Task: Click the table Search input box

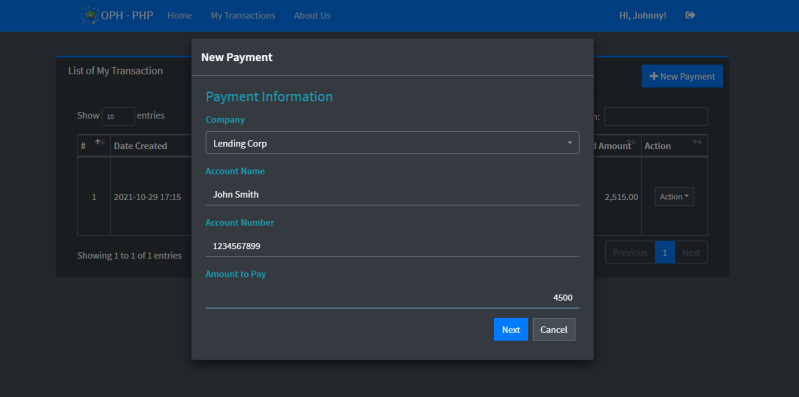Action: point(656,117)
